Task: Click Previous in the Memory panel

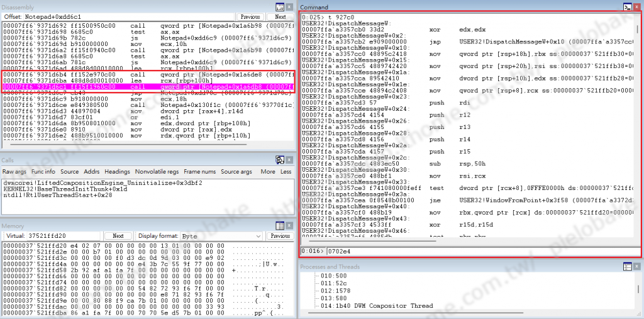Action: click(280, 236)
